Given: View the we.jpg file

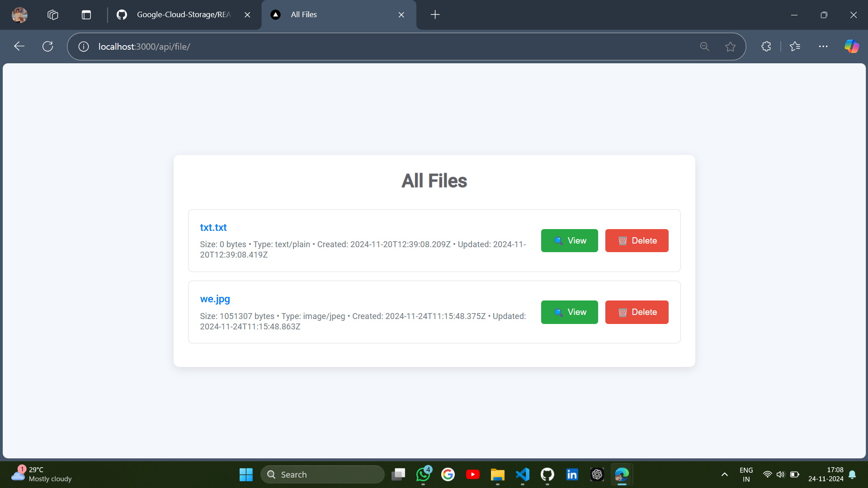Looking at the screenshot, I should [570, 312].
